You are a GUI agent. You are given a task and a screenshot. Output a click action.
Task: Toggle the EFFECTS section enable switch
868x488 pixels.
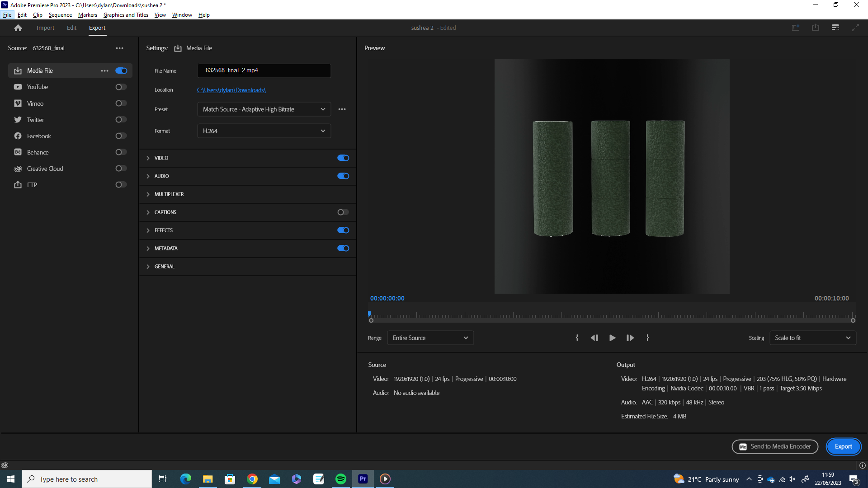344,230
